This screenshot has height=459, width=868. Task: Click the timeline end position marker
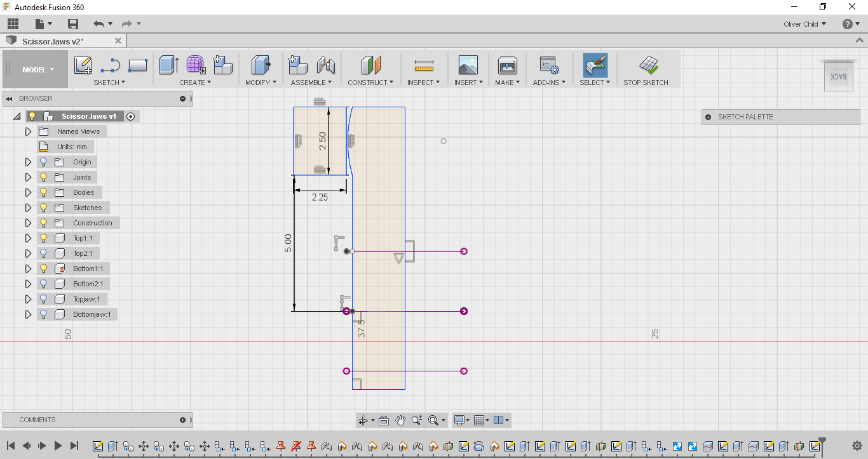point(822,441)
